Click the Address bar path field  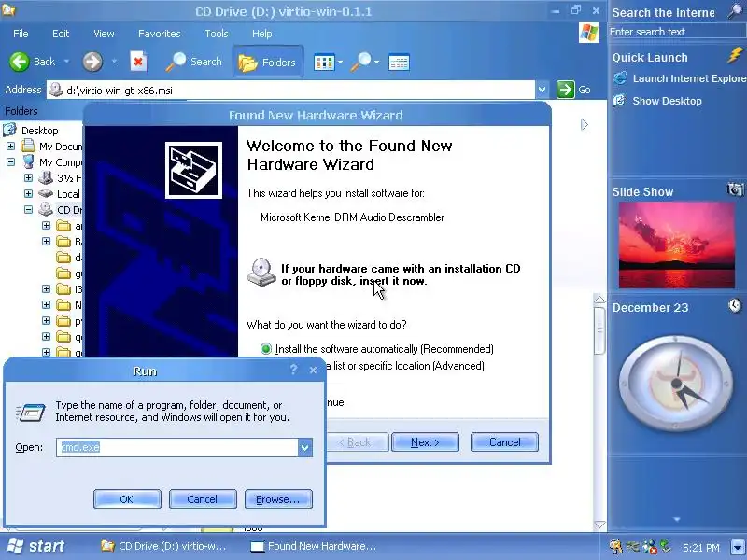(x=290, y=90)
